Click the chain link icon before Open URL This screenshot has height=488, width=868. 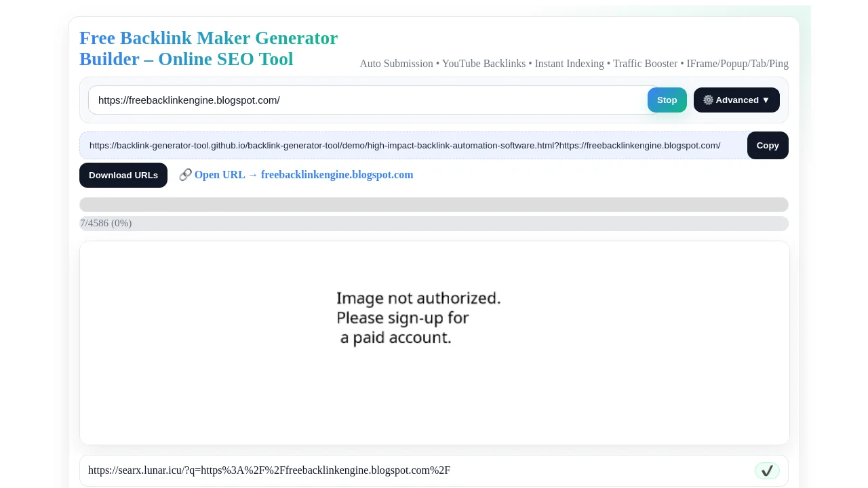click(185, 175)
